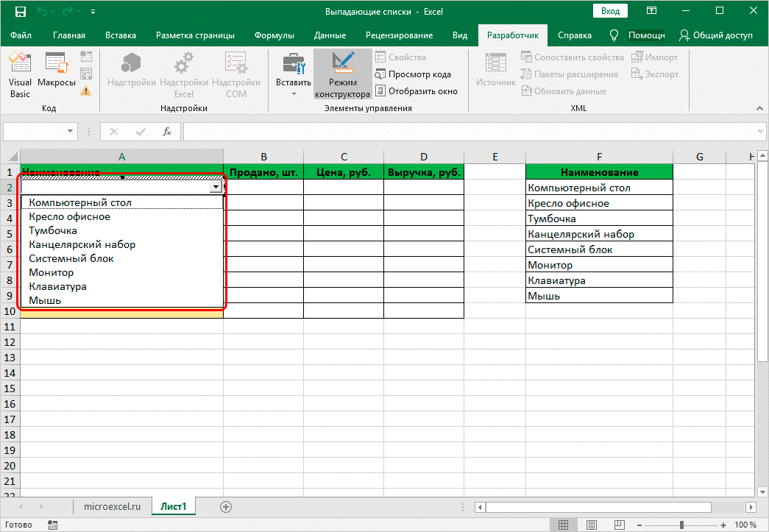Image resolution: width=769 pixels, height=532 pixels.
Task: Click the macro security warning icon
Action: point(86,91)
